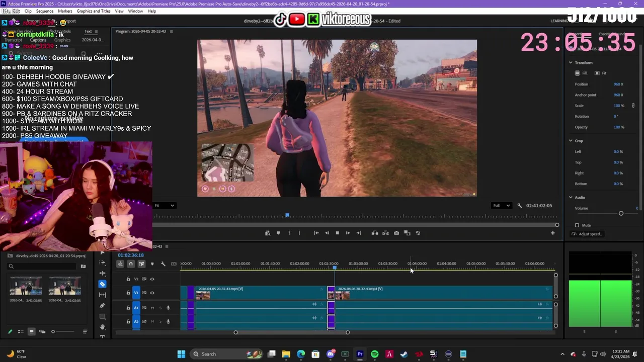Open the Window menu
The height and width of the screenshot is (362, 644).
[135, 11]
